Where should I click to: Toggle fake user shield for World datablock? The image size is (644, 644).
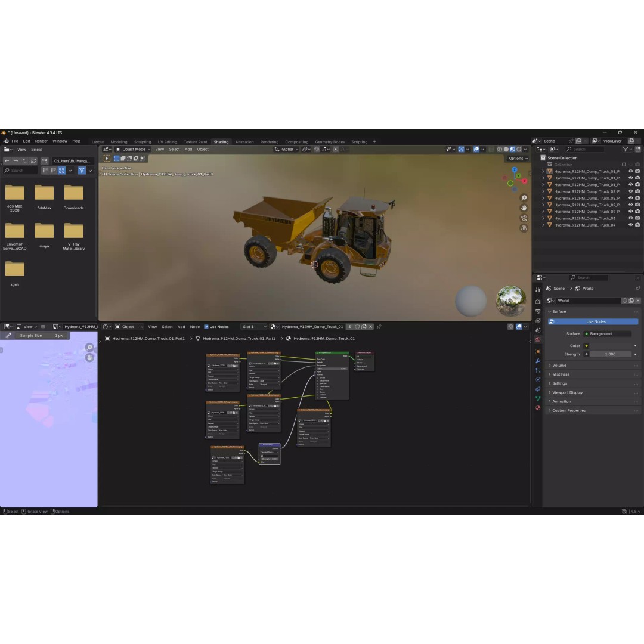click(625, 301)
